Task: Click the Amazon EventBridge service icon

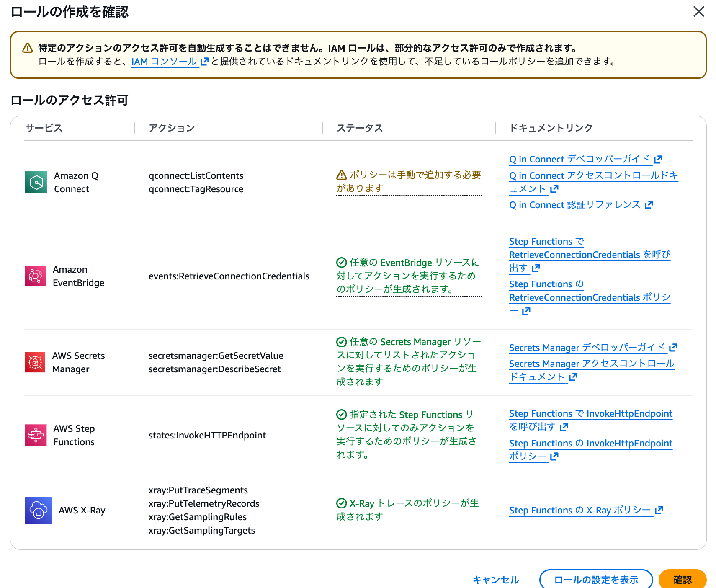Action: 36,276
